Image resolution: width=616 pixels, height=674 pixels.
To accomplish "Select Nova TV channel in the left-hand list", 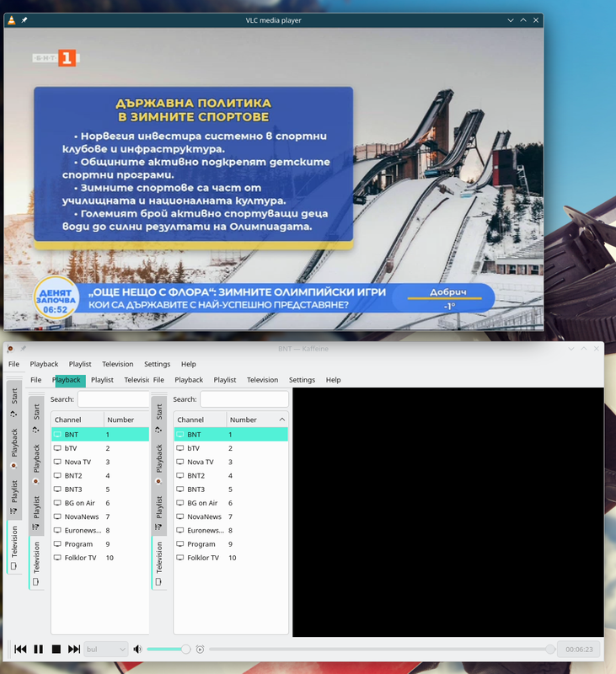I will [x=100, y=462].
